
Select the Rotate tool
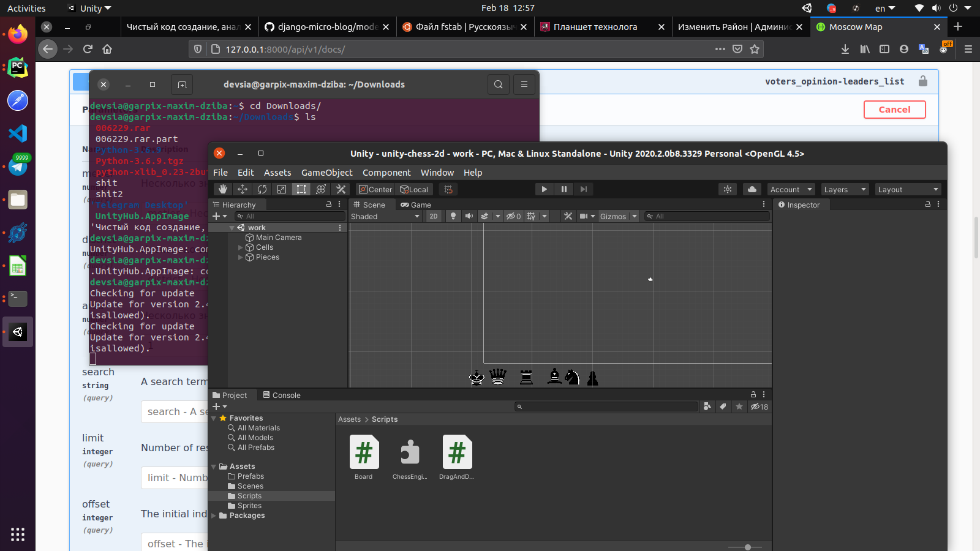coord(262,189)
